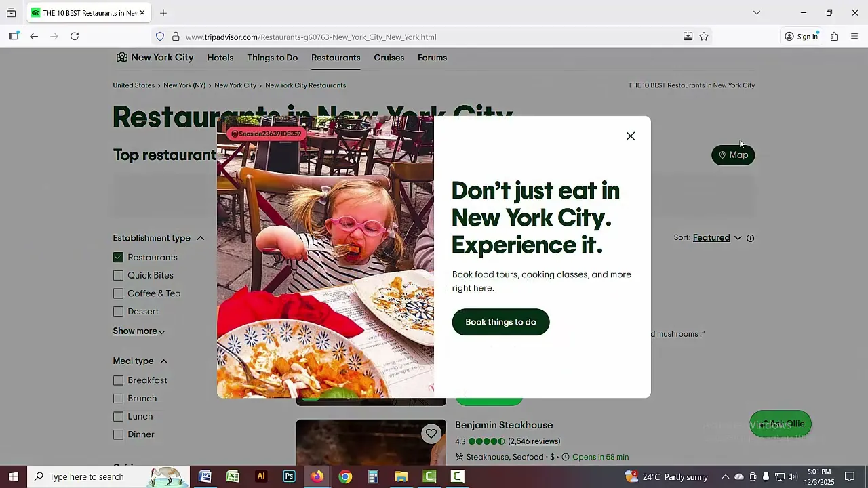Collapse the Establishment type section
The height and width of the screenshot is (488, 868).
click(x=200, y=238)
